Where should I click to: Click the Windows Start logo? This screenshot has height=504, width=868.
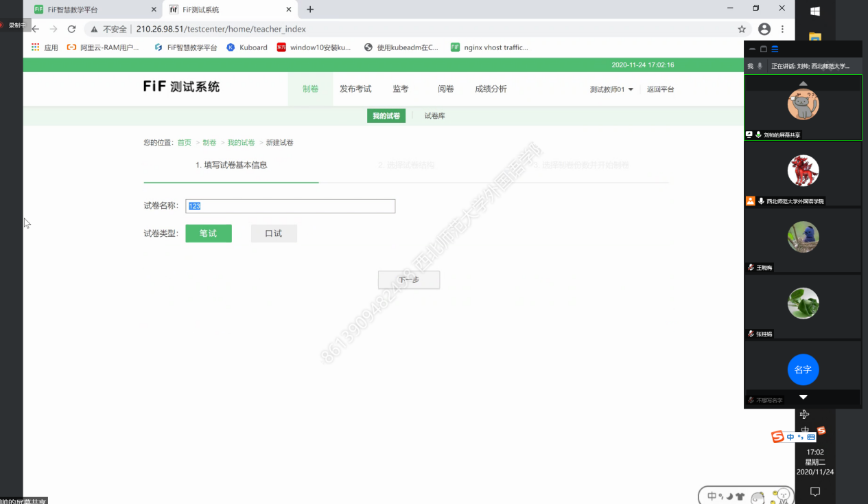click(815, 11)
